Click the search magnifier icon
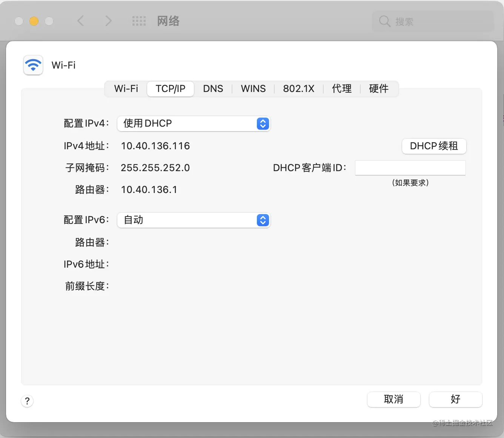 [384, 21]
